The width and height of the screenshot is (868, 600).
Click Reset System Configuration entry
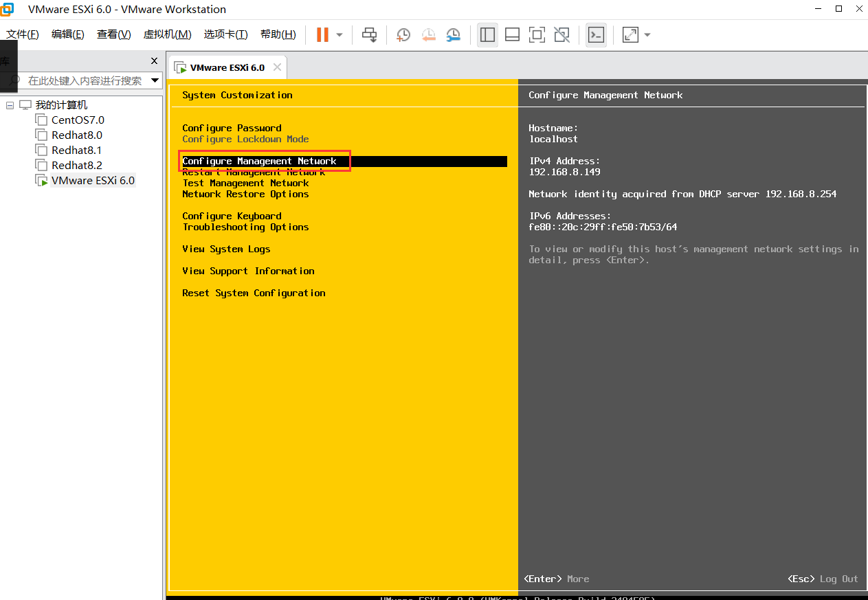click(254, 293)
